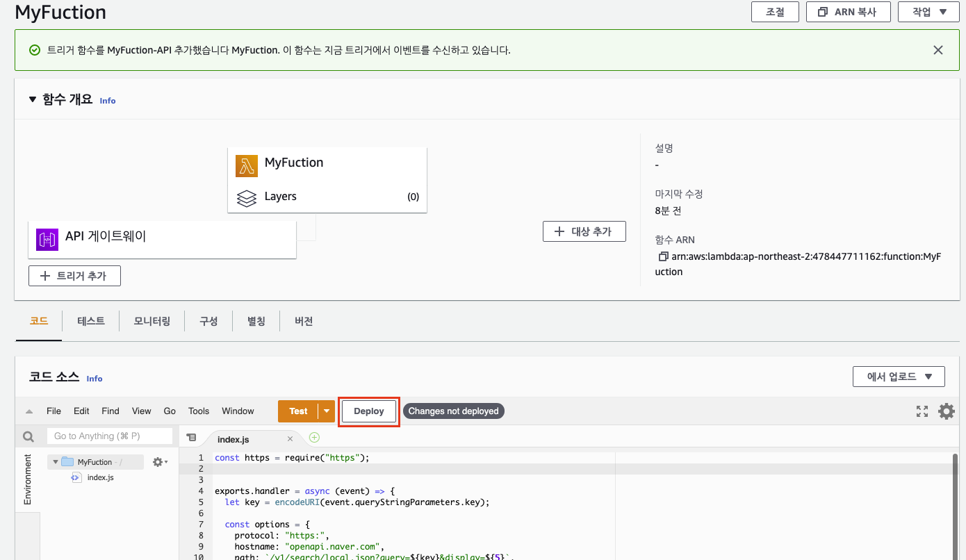Click the Lambda function icon next to MyFuction
Viewport: 966px width, 560px height.
[x=246, y=166]
